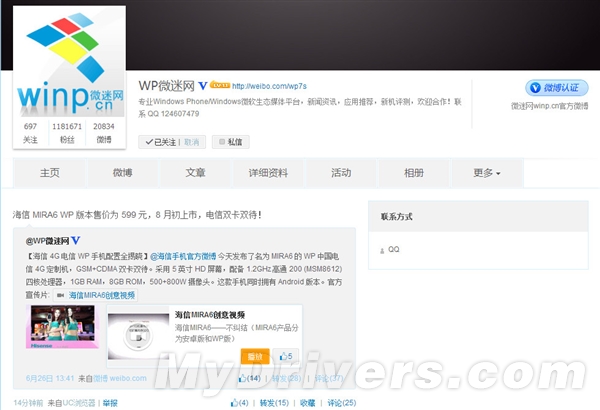This screenshot has height=410, width=600.
Task: Open the 详细资料 tab
Action: click(x=268, y=173)
